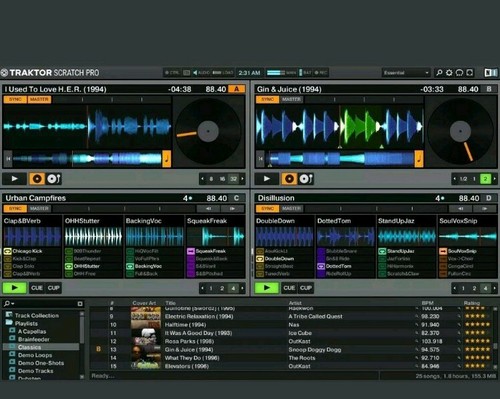Sort the track list by Title column
500x399 pixels.
(171, 303)
